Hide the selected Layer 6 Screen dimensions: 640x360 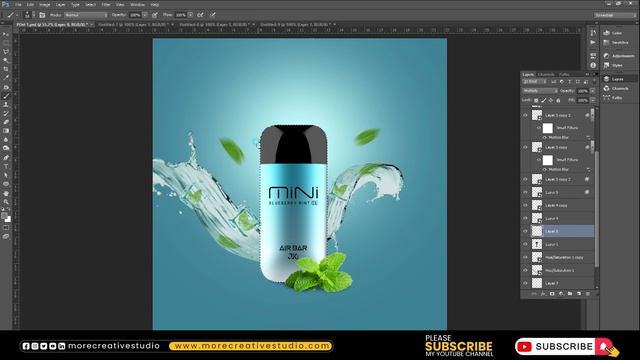click(x=525, y=231)
